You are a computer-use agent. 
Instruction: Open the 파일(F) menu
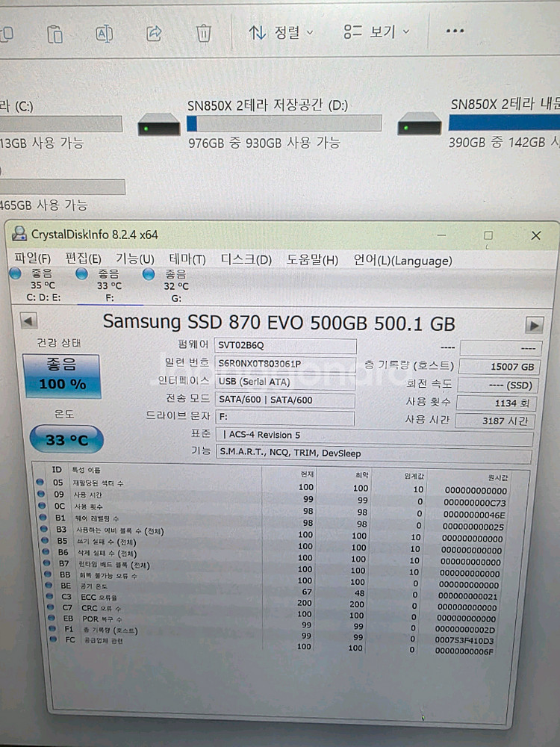(32, 258)
